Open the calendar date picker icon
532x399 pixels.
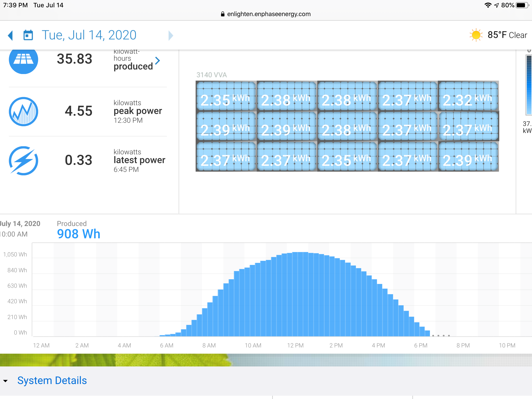point(28,35)
